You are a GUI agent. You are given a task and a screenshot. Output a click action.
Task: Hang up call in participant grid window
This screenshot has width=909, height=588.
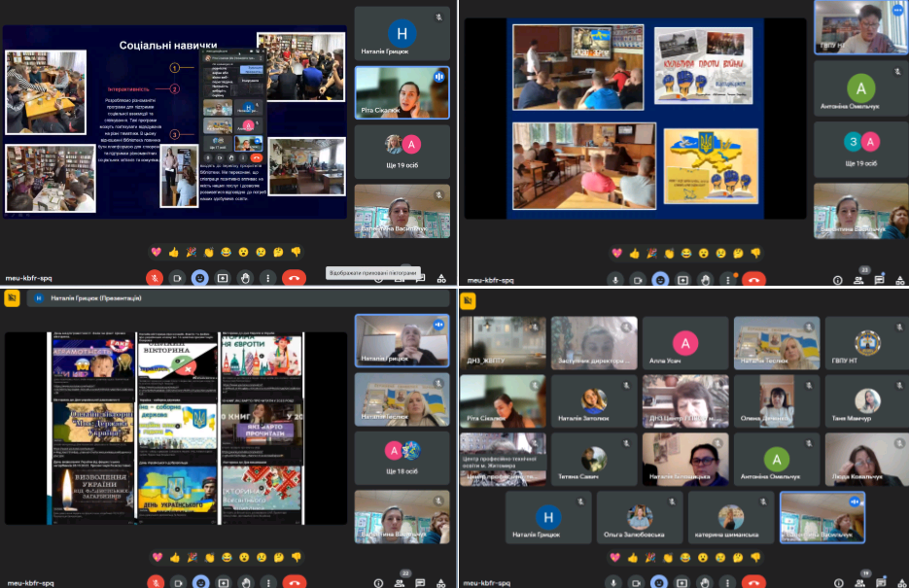[753, 582]
